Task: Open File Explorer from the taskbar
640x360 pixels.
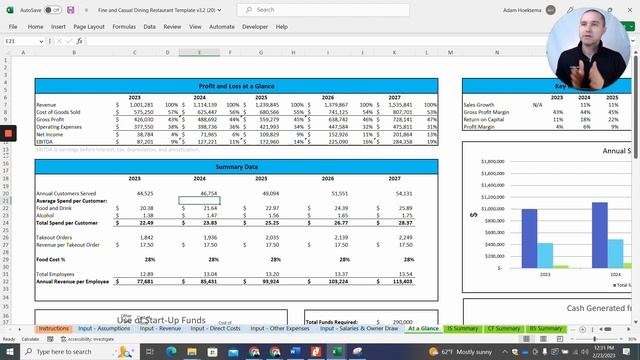Action: tap(192, 351)
